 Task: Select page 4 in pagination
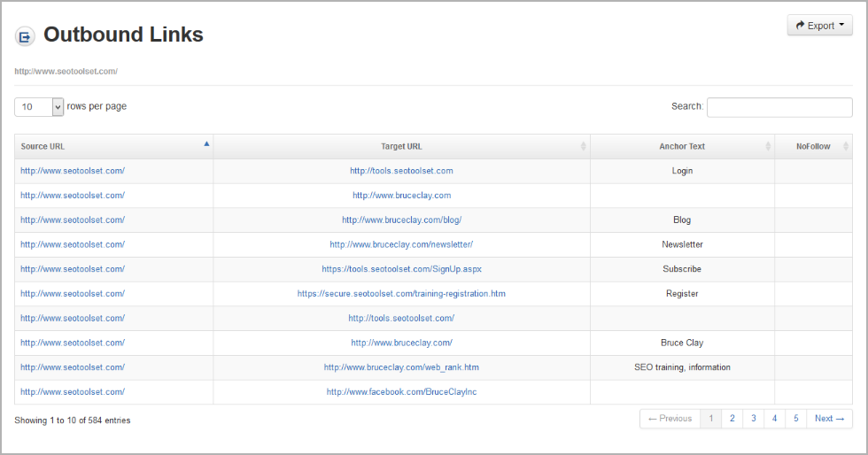(x=774, y=419)
